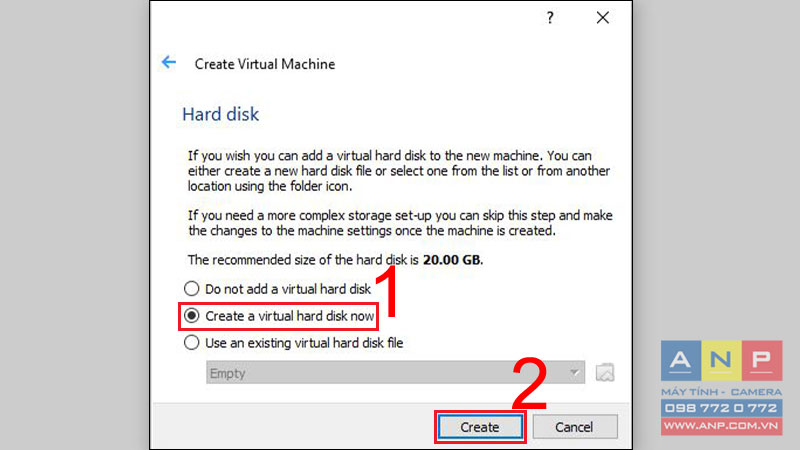Screen dimensions: 800x450
Task: Click the Create button
Action: pos(480,427)
